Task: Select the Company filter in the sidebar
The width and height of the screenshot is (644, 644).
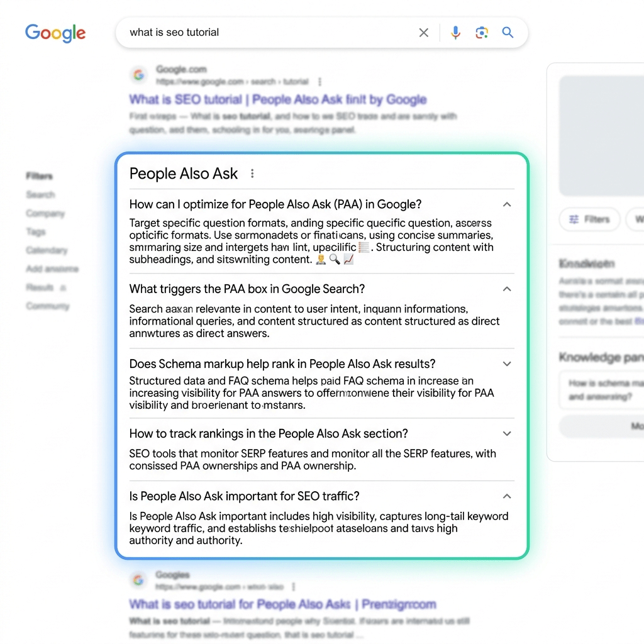Action: (x=45, y=213)
